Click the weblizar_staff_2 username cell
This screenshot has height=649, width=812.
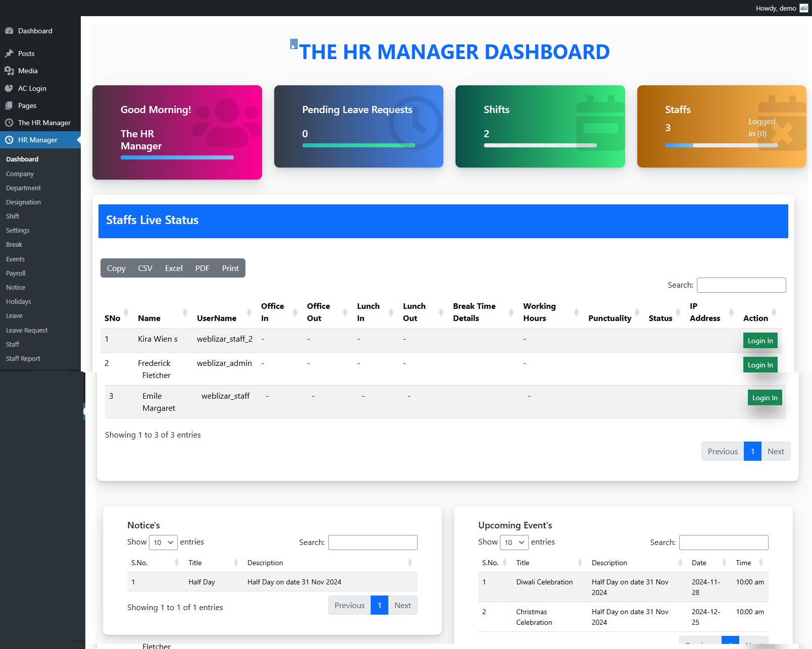click(x=225, y=339)
